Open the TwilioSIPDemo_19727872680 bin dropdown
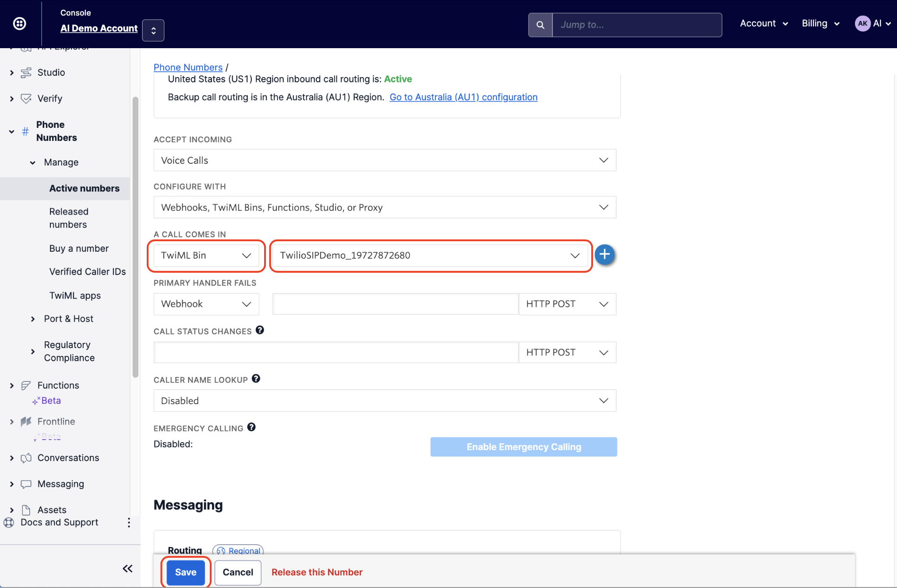 click(430, 256)
